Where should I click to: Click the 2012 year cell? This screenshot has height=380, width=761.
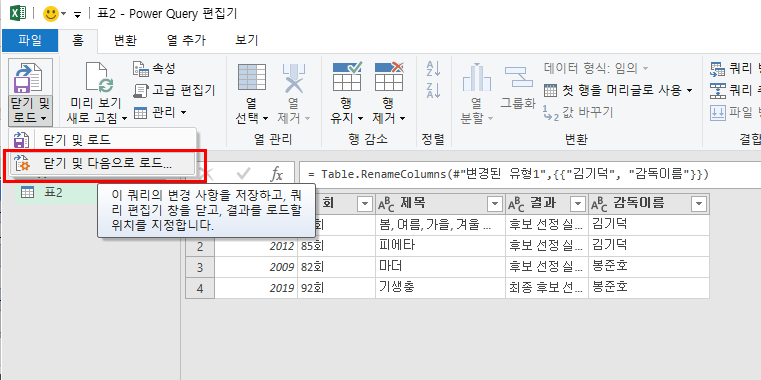256,246
